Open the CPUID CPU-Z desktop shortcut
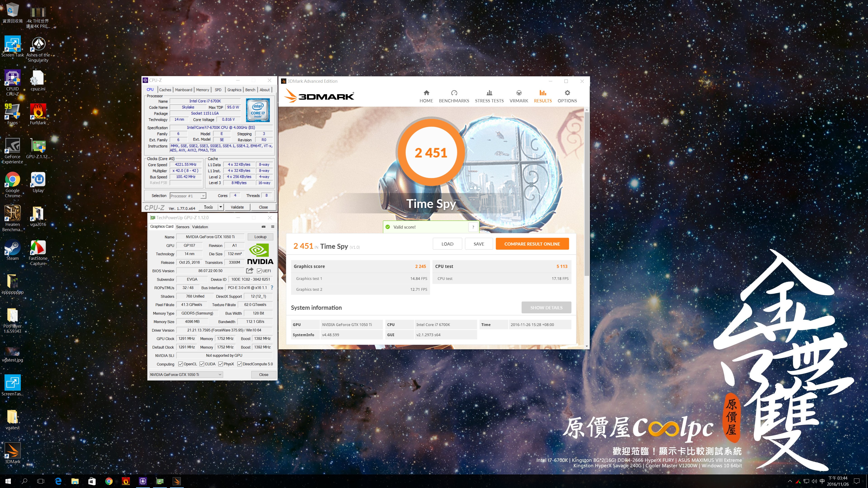 pyautogui.click(x=12, y=83)
